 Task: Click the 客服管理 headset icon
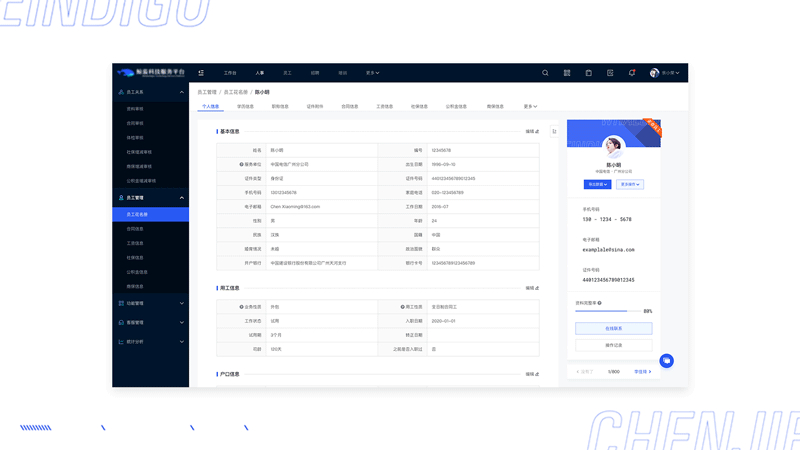(121, 322)
